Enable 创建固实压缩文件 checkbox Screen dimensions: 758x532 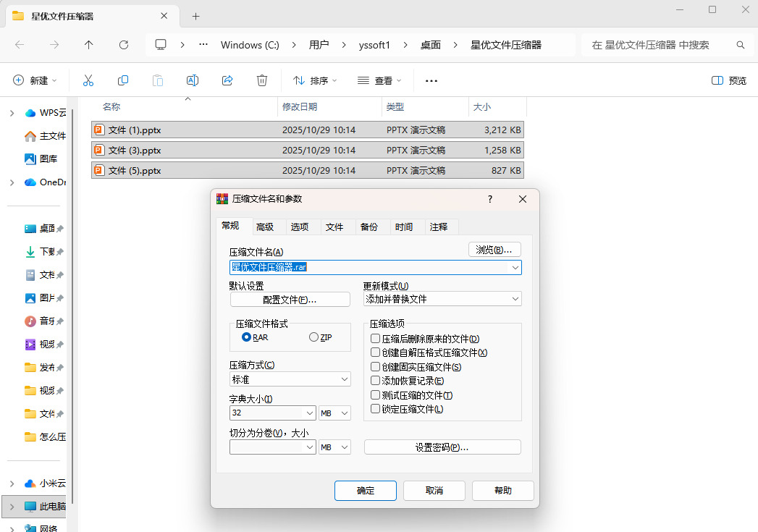pyautogui.click(x=375, y=367)
